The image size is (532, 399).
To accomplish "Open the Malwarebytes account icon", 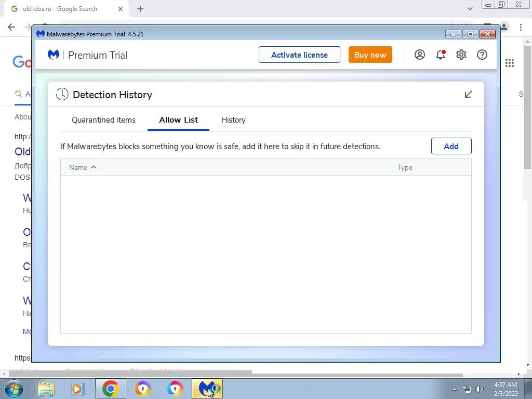I will [420, 55].
